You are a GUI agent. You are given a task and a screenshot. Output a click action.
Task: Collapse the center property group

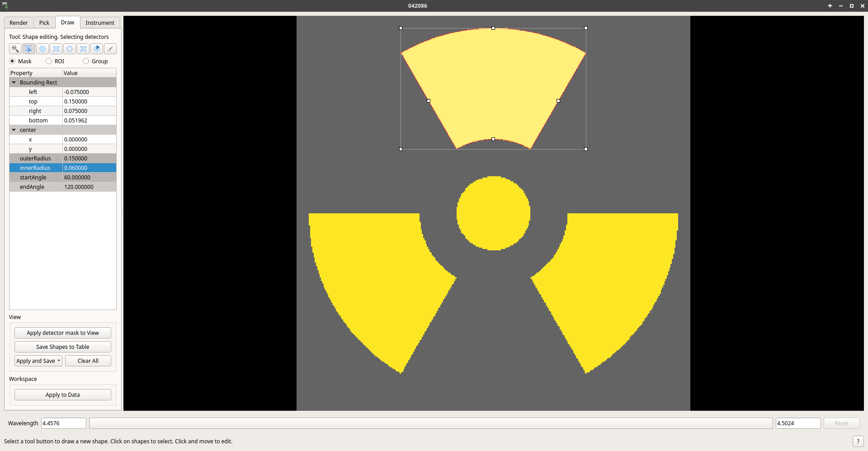(14, 130)
